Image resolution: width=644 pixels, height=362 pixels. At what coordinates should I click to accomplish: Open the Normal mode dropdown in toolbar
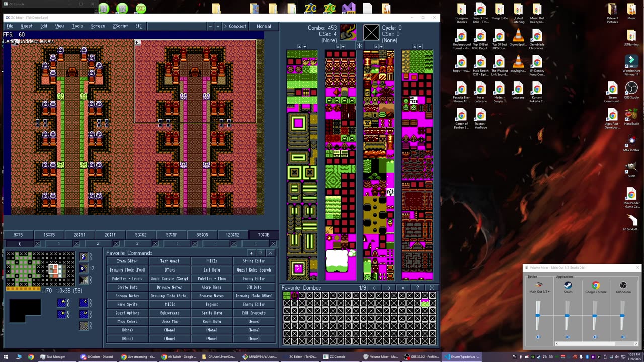(264, 26)
